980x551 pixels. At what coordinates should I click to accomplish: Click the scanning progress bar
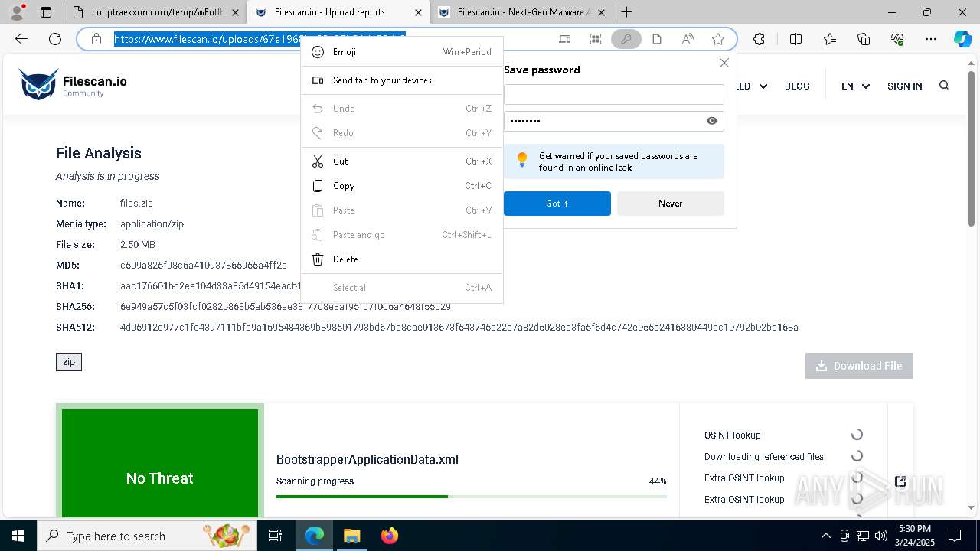point(471,497)
